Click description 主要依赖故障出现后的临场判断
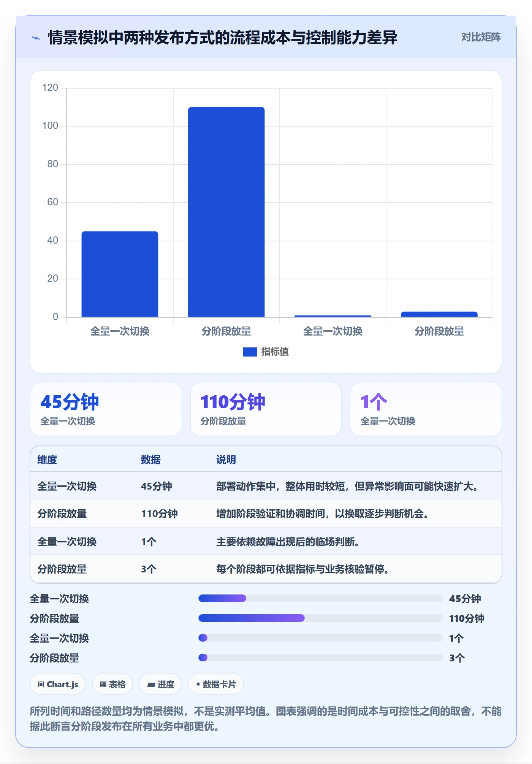 288,542
